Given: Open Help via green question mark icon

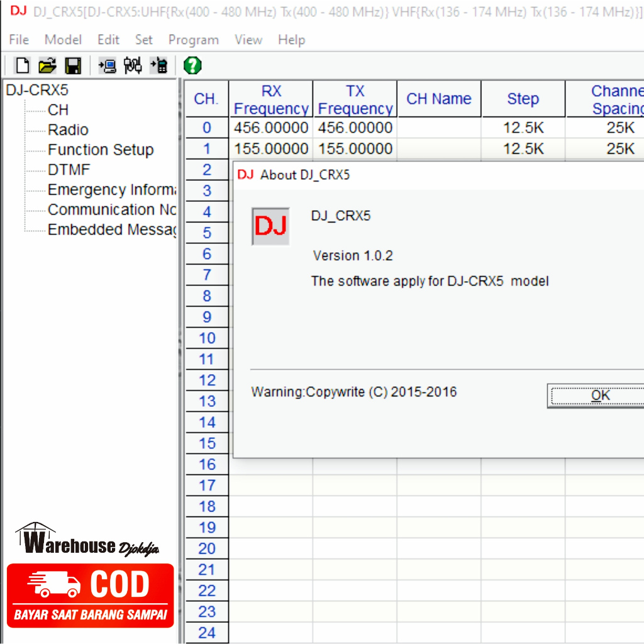Looking at the screenshot, I should [192, 65].
